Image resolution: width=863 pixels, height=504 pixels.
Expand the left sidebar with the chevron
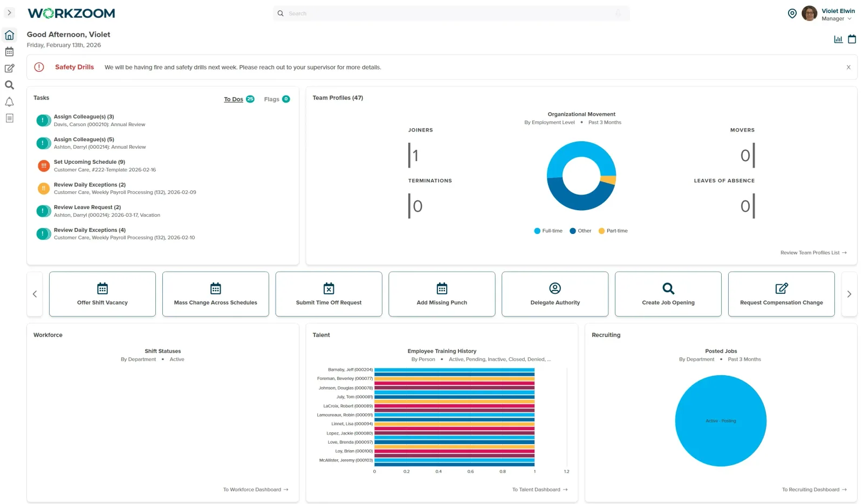click(x=9, y=13)
